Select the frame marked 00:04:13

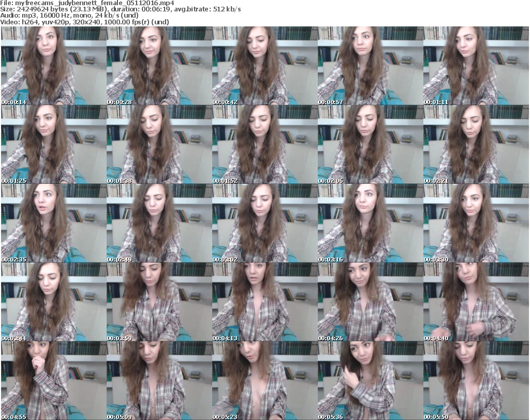[x=264, y=302]
